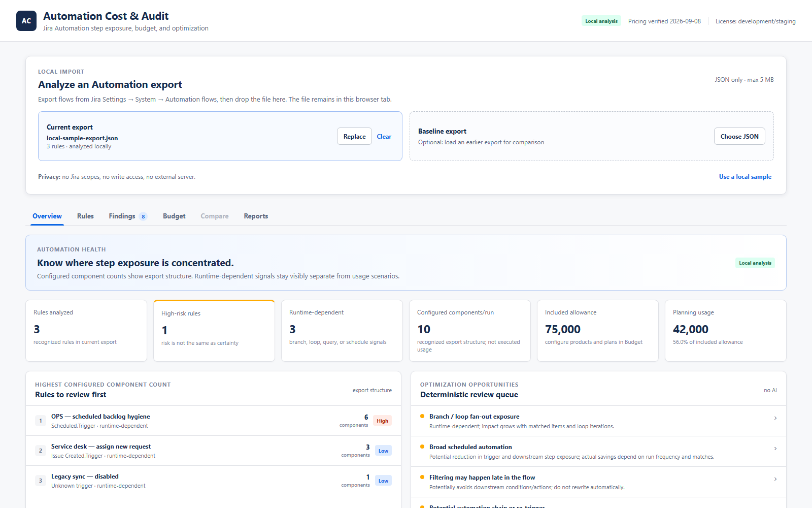
Task: Click rank number 3 beside Legacy sync rule
Action: click(x=41, y=481)
